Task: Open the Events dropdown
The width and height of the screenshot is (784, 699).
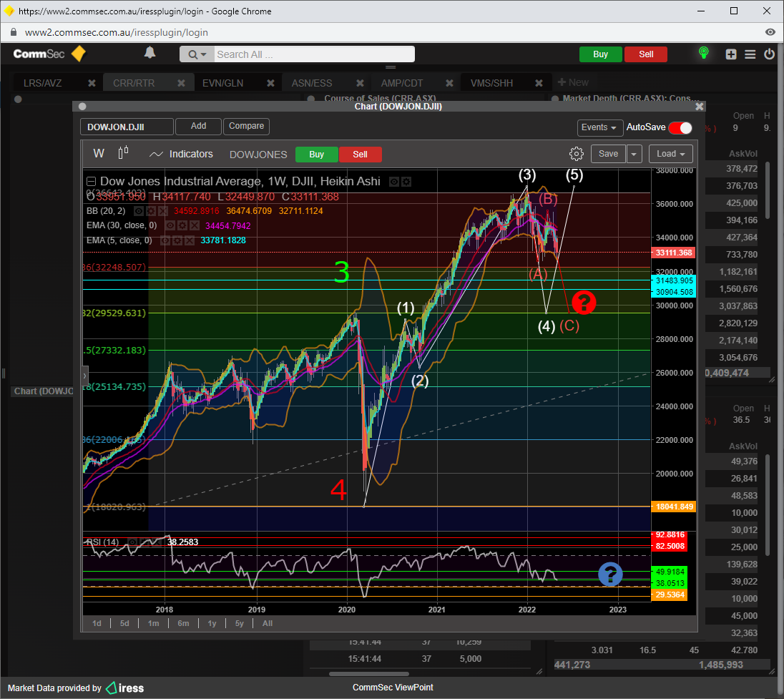Action: coord(600,127)
